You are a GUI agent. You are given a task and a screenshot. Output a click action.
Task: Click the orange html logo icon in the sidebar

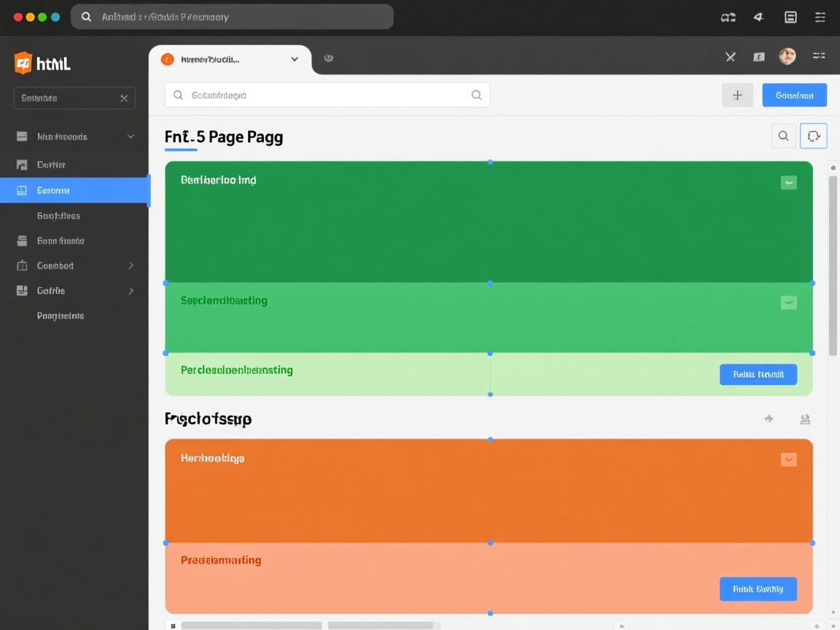tap(23, 63)
